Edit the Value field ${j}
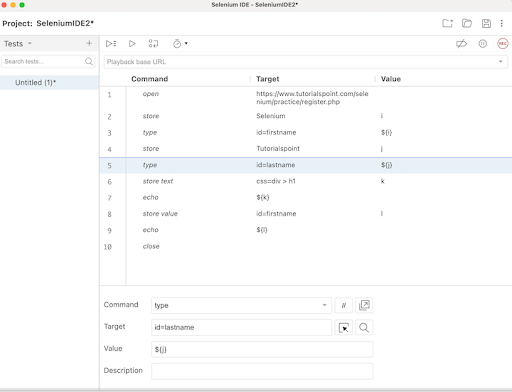The image size is (512, 392). pos(262,349)
